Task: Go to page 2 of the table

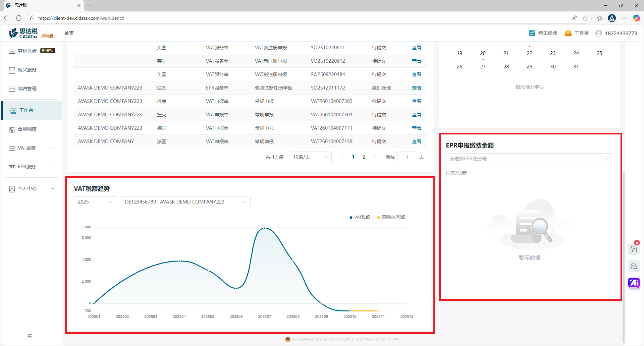Action: (x=364, y=157)
